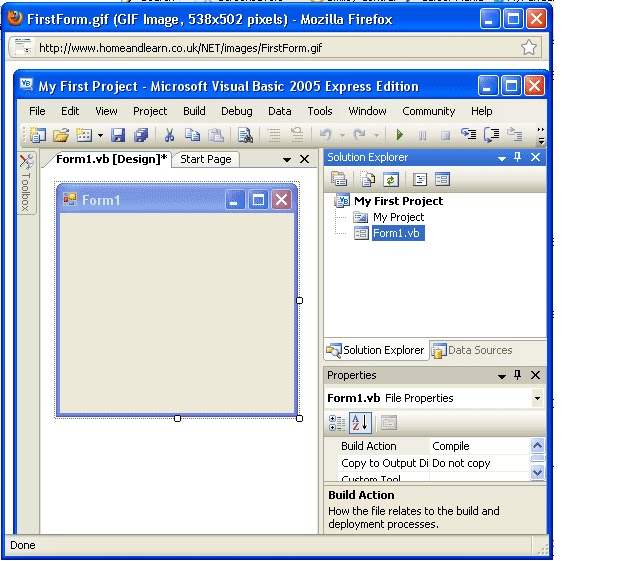Open the Redo history dropdown arrow
Image resolution: width=640 pixels, height=561 pixels.
tap(376, 135)
